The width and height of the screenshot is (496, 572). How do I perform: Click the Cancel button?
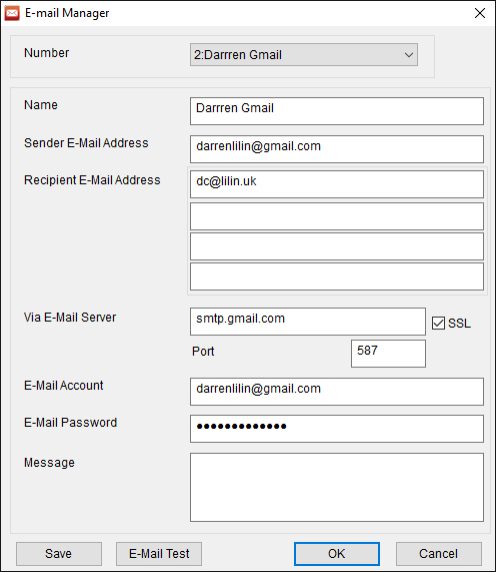(x=438, y=553)
